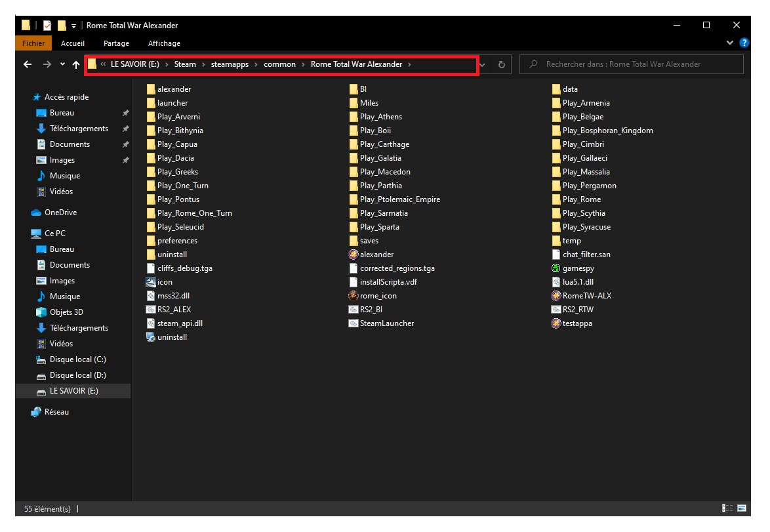The height and width of the screenshot is (532, 770).
Task: Expand the hidden path chevrons before LE SAVOIR
Action: click(x=103, y=64)
